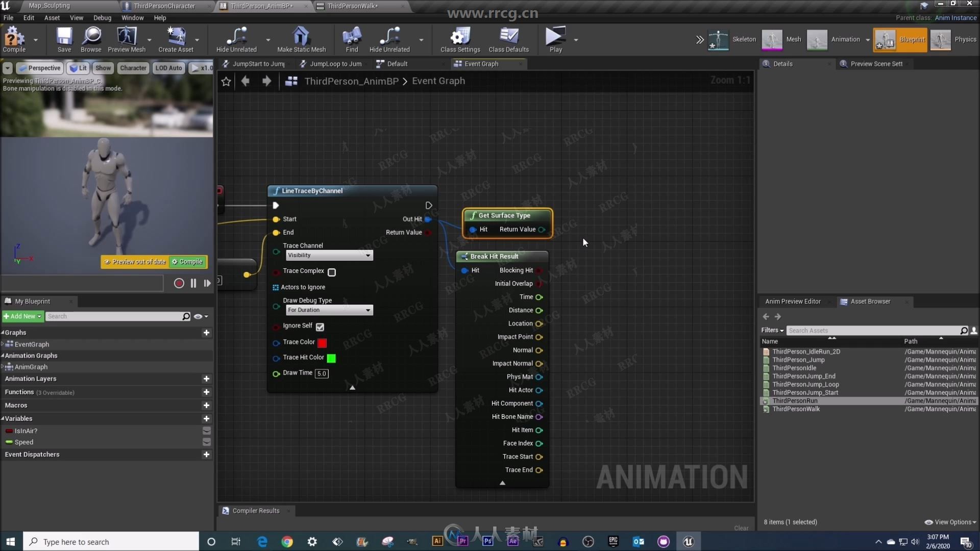This screenshot has height=551, width=980.
Task: Select ThirdPersonWalk asset row
Action: [869, 409]
